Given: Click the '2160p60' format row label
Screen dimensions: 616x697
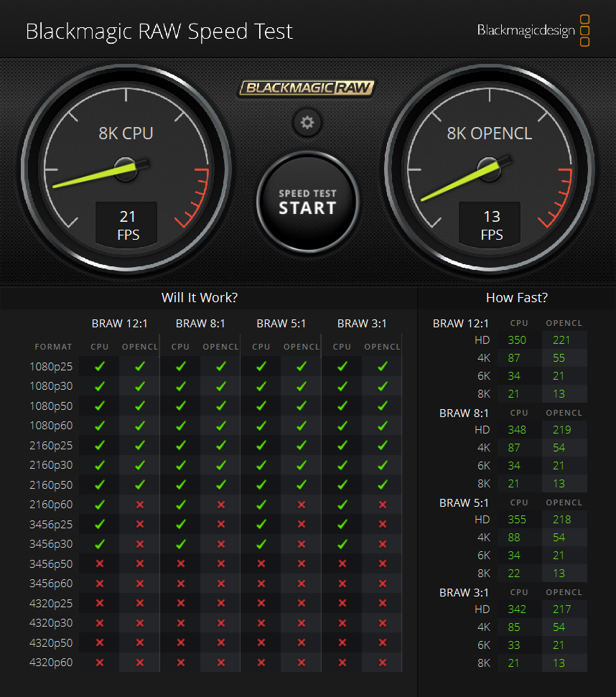Looking at the screenshot, I should tap(51, 505).
